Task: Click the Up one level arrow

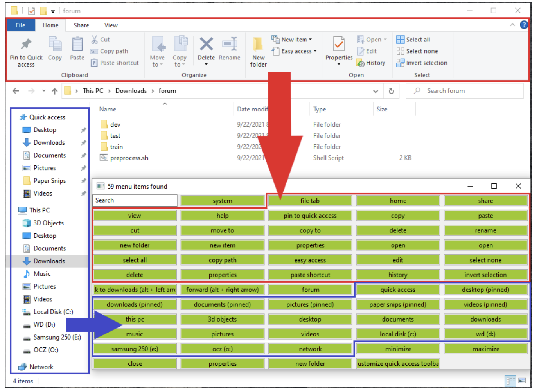Action: [x=55, y=91]
